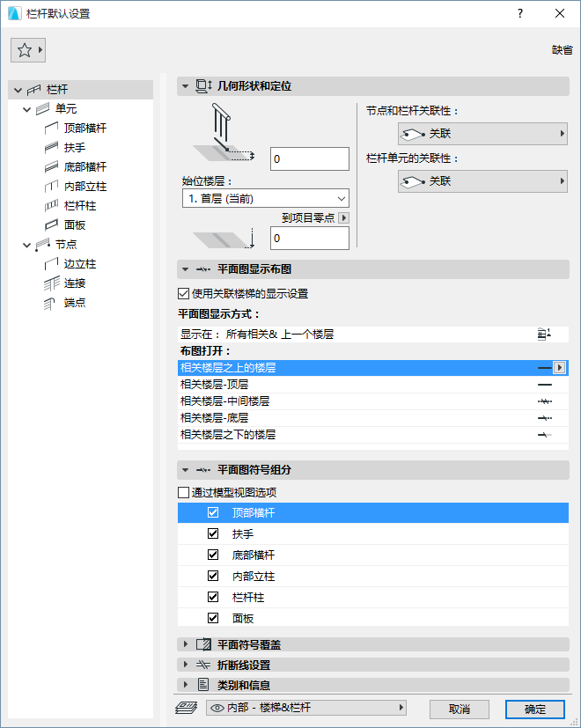
Task: Toggle 使用关联楼梯的显示设置 checkbox
Action: click(183, 293)
